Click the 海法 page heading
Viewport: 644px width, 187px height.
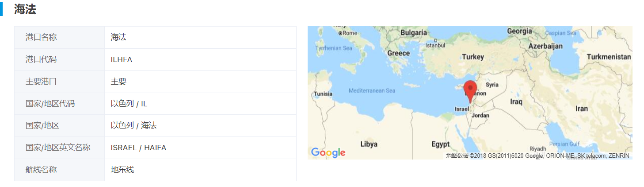click(25, 9)
